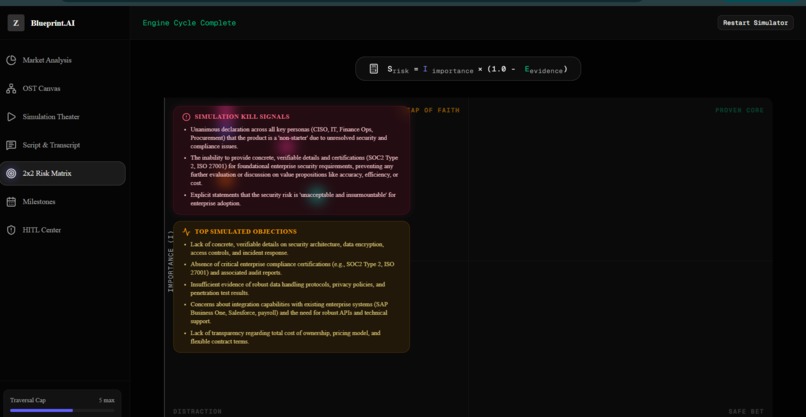Click the 'Explicit statements that the security risk' bullet
The height and width of the screenshot is (417, 806).
(x=293, y=199)
